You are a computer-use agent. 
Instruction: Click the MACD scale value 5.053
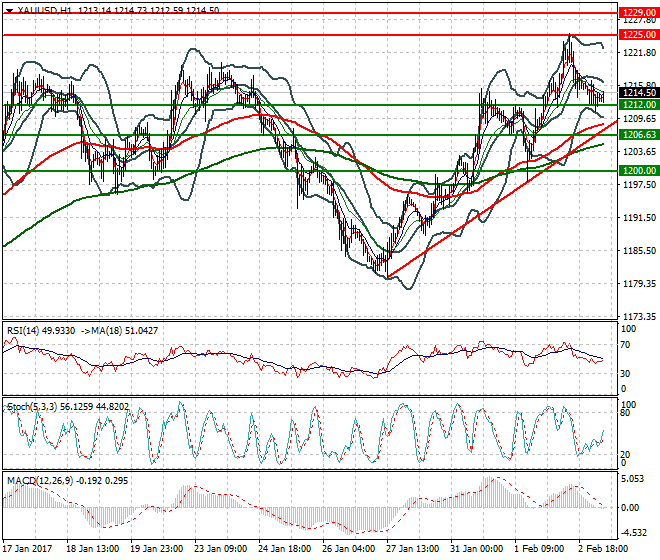tap(632, 479)
